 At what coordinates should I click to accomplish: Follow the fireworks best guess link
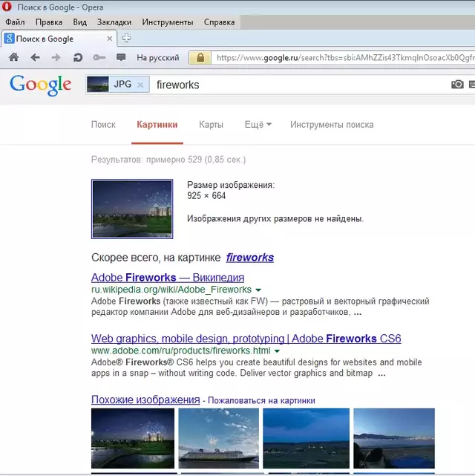click(x=249, y=258)
